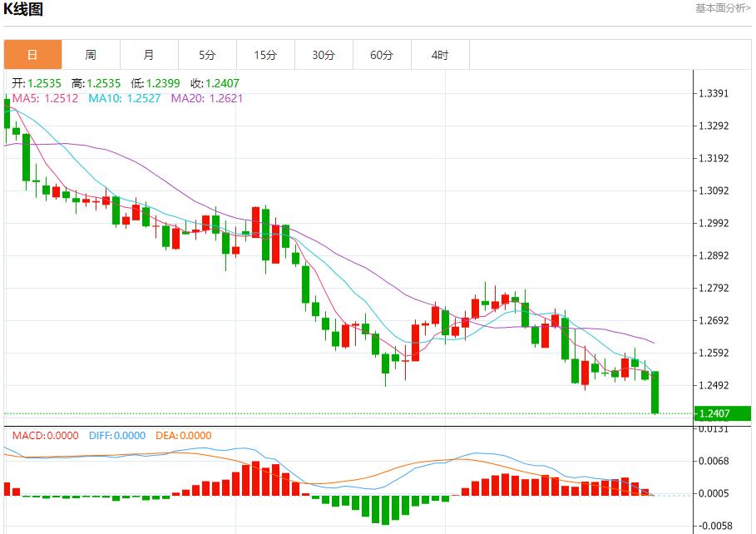Click the MA5 indicator label
This screenshot has width=756, height=534.
pyautogui.click(x=46, y=98)
